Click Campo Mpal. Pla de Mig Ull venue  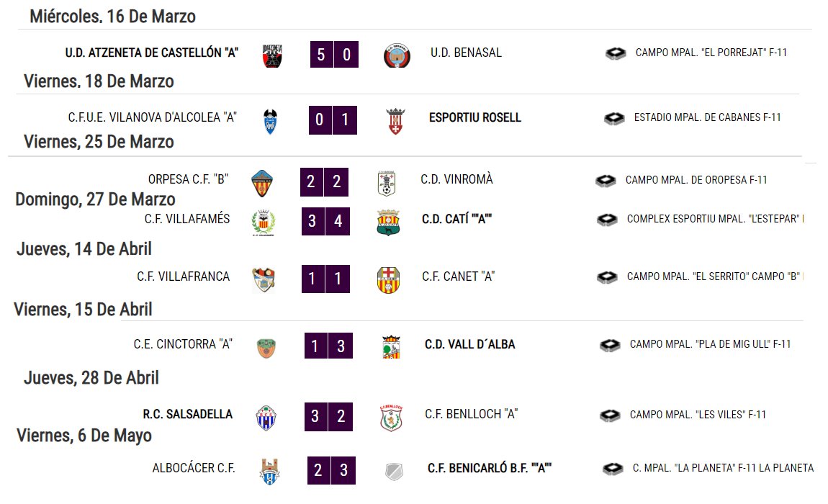(x=710, y=344)
